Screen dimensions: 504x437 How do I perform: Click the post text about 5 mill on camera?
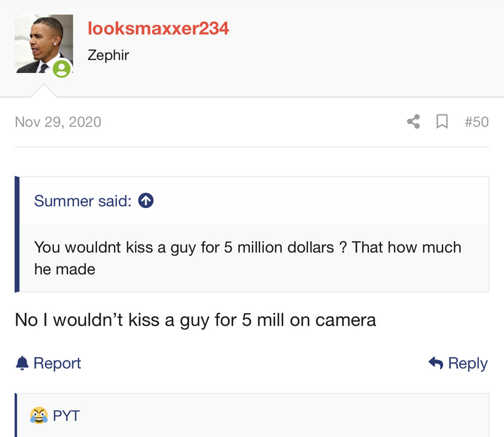196,320
